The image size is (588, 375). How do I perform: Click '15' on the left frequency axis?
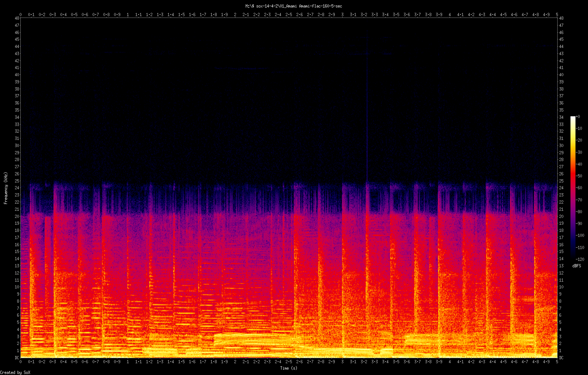tap(17, 252)
